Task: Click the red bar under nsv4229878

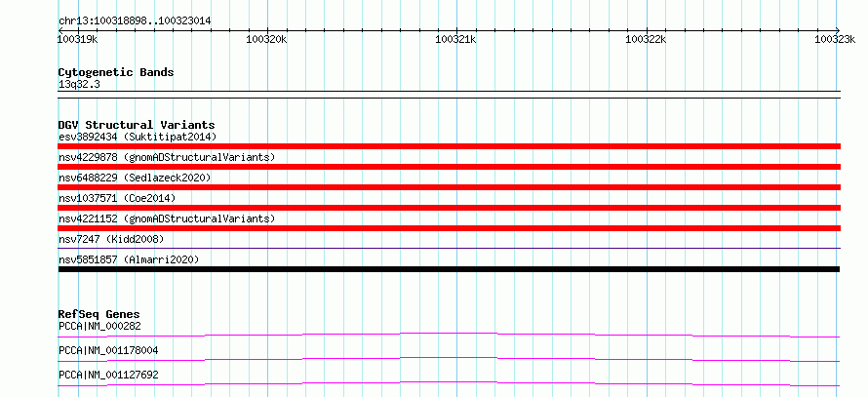Action: click(449, 167)
